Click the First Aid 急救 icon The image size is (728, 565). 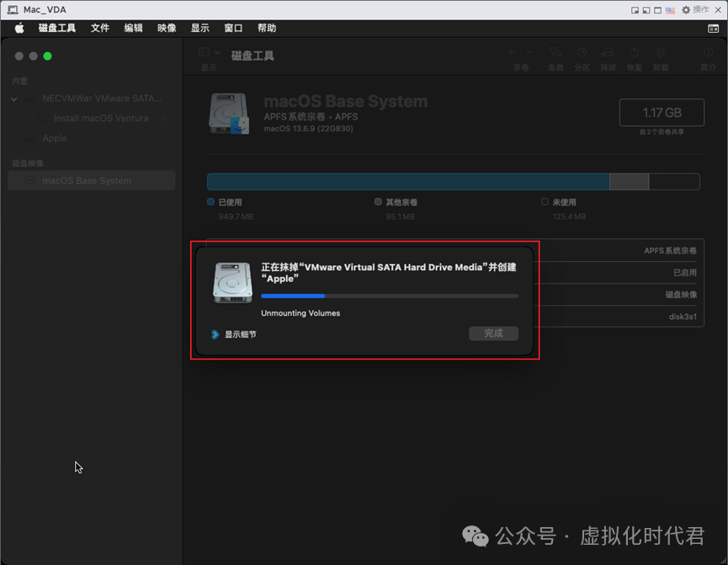[555, 52]
